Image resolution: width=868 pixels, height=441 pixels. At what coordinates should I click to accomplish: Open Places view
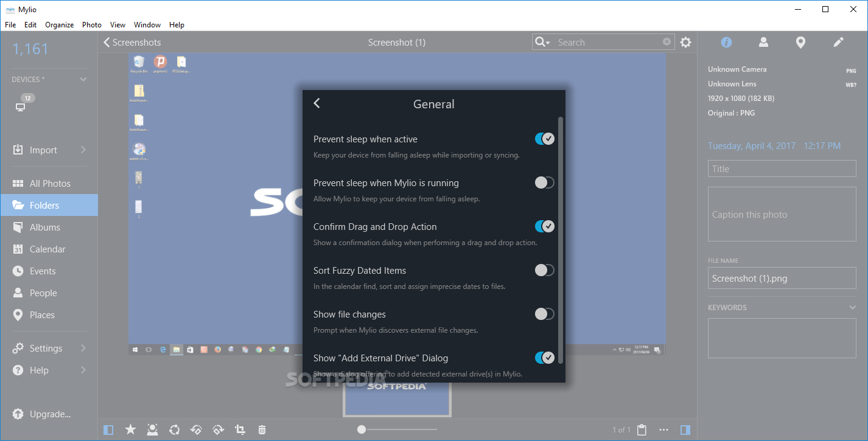49,315
